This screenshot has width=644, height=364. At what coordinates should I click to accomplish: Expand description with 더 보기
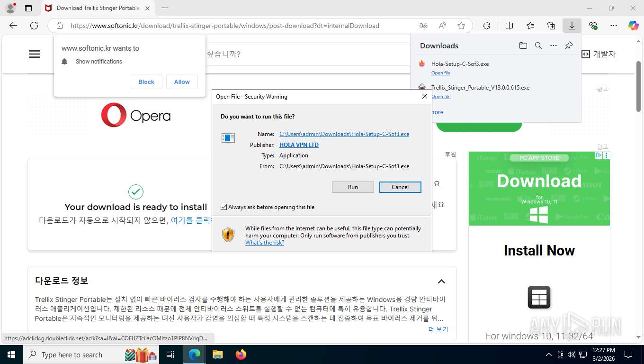click(x=438, y=329)
